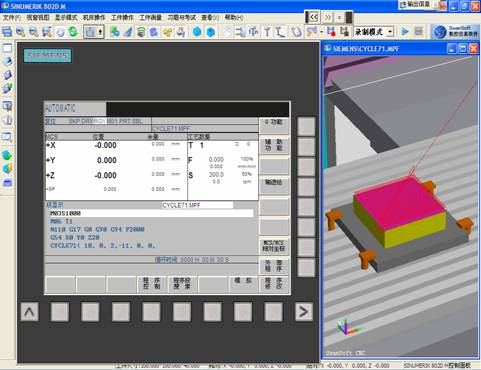Click the print icon in toolbar
Image resolution: width=481 pixels, height=370 pixels.
coord(180,32)
